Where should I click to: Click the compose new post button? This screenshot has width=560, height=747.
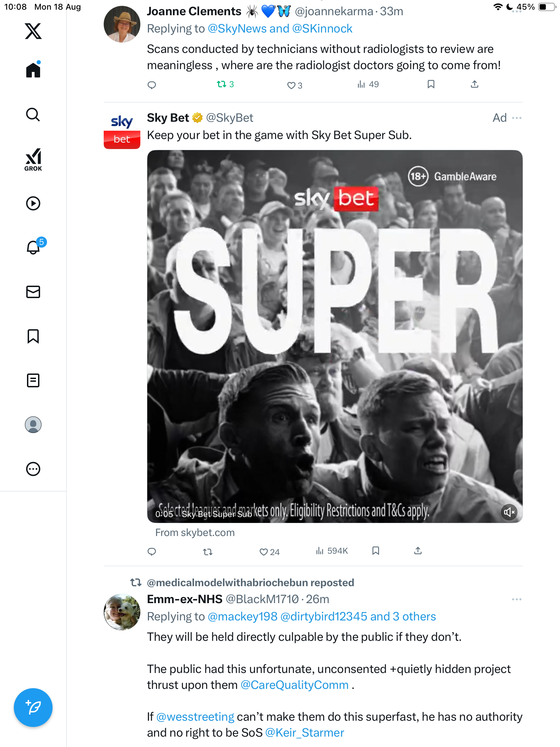(33, 708)
